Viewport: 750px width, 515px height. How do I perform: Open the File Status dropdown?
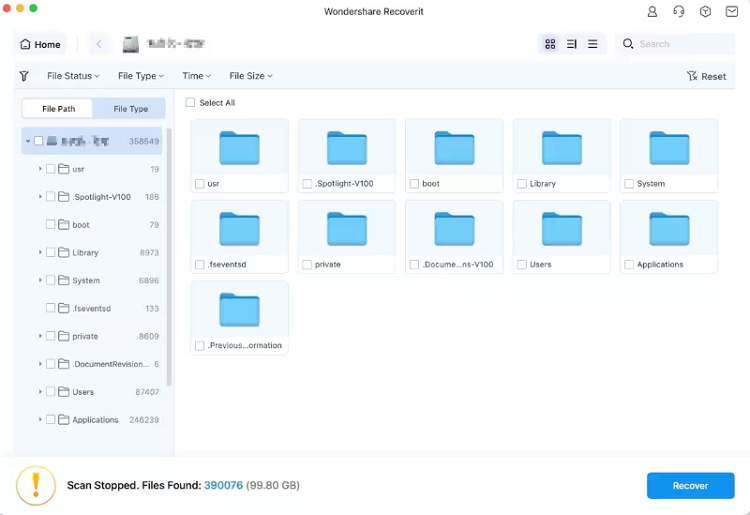pyautogui.click(x=73, y=76)
